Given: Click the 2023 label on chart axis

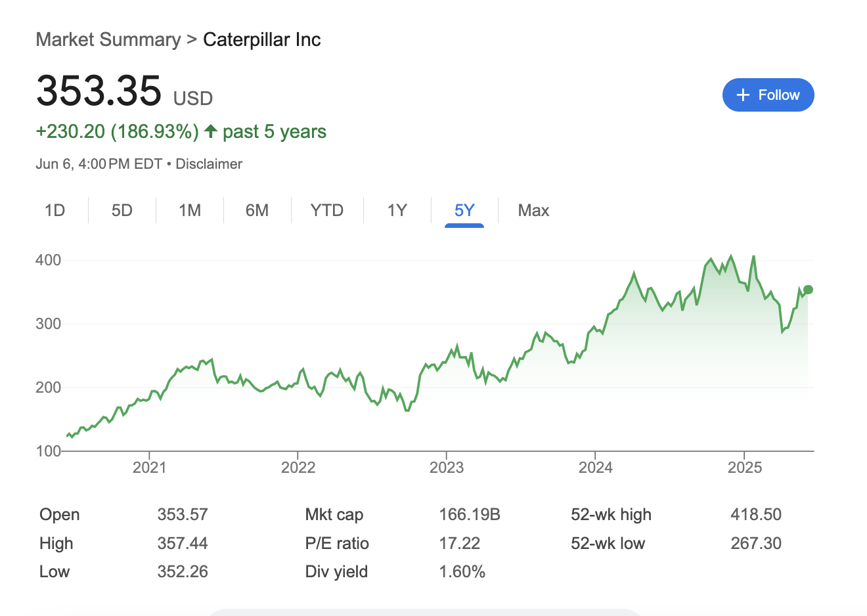Looking at the screenshot, I should point(447,468).
